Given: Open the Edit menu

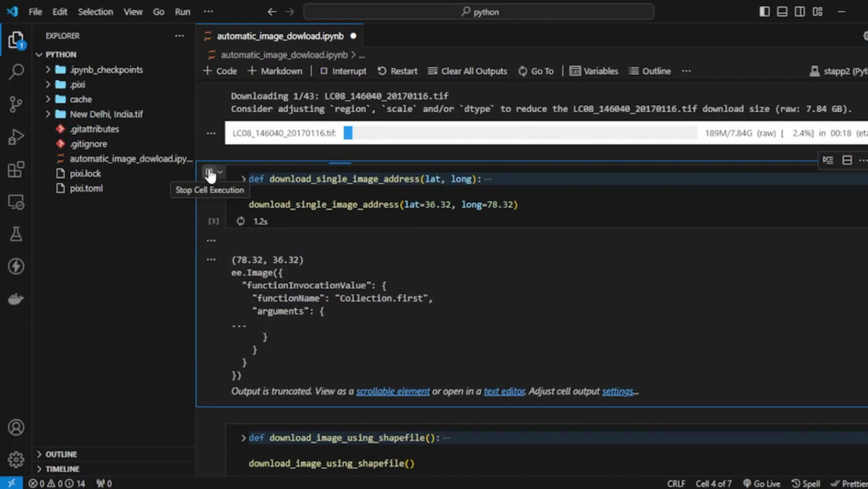Looking at the screenshot, I should tap(60, 11).
